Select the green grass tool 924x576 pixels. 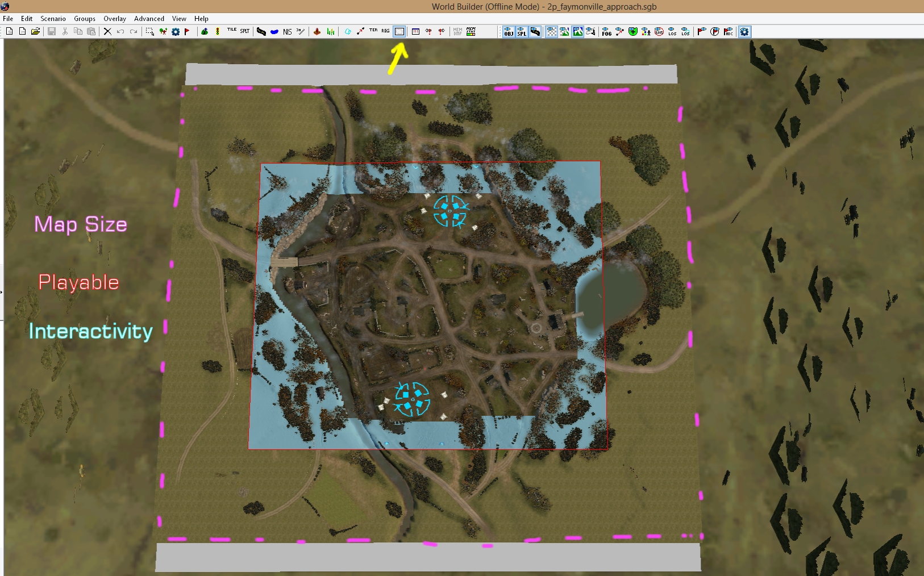330,31
